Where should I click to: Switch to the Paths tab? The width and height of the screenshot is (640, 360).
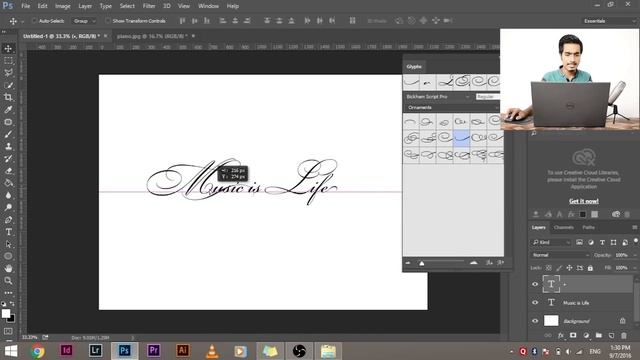pyautogui.click(x=588, y=227)
